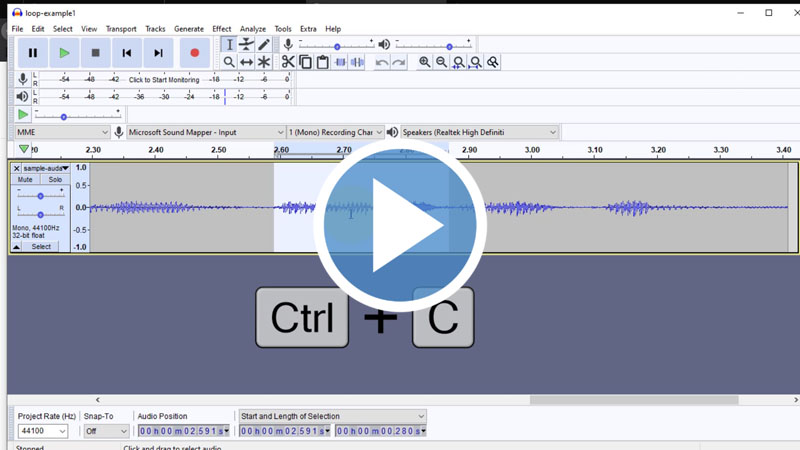Screen dimensions: 800x450
Task: Open the Generate menu
Action: tap(188, 29)
